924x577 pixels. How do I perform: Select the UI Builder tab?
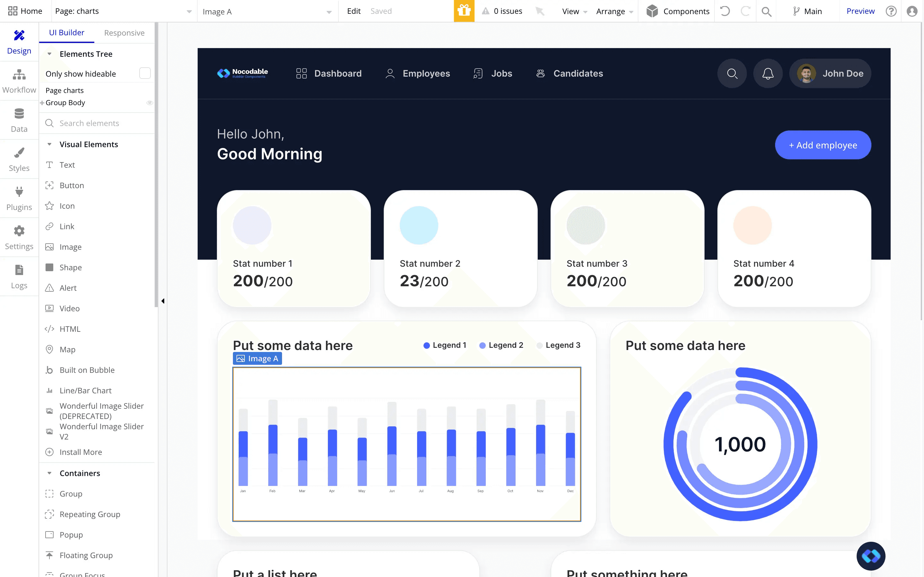66,33
